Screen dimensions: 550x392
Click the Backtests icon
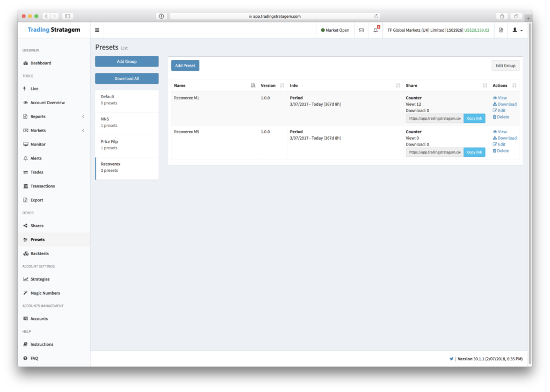(26, 253)
